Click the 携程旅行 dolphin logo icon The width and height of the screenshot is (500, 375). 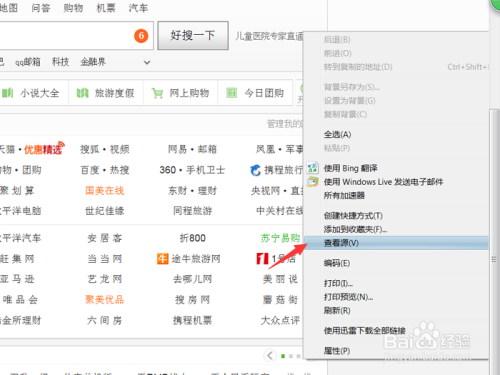pyautogui.click(x=256, y=170)
